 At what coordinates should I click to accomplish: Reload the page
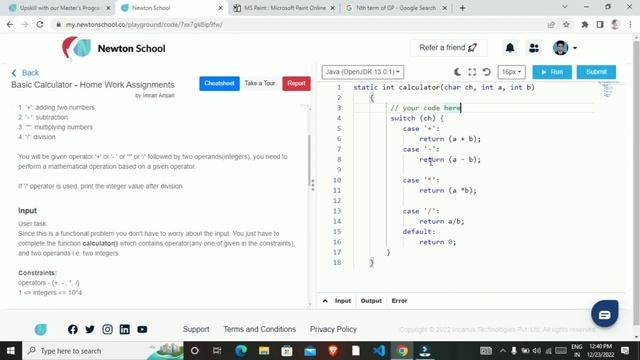[x=40, y=24]
